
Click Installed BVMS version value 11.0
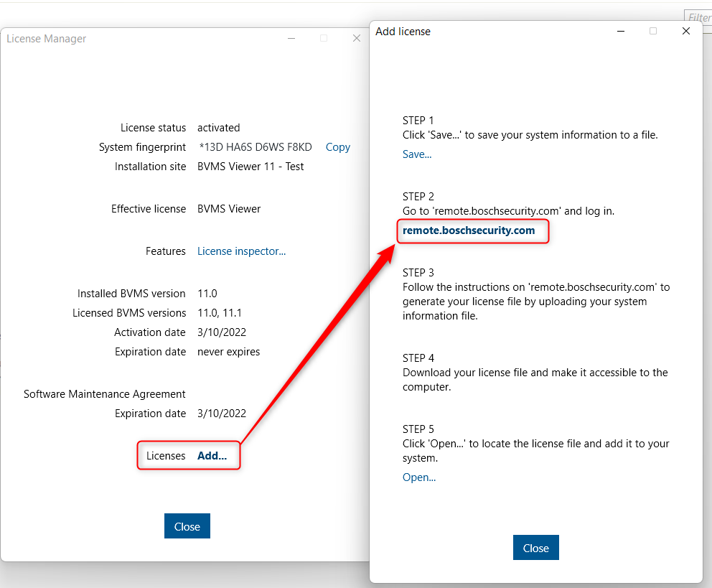[x=207, y=294]
